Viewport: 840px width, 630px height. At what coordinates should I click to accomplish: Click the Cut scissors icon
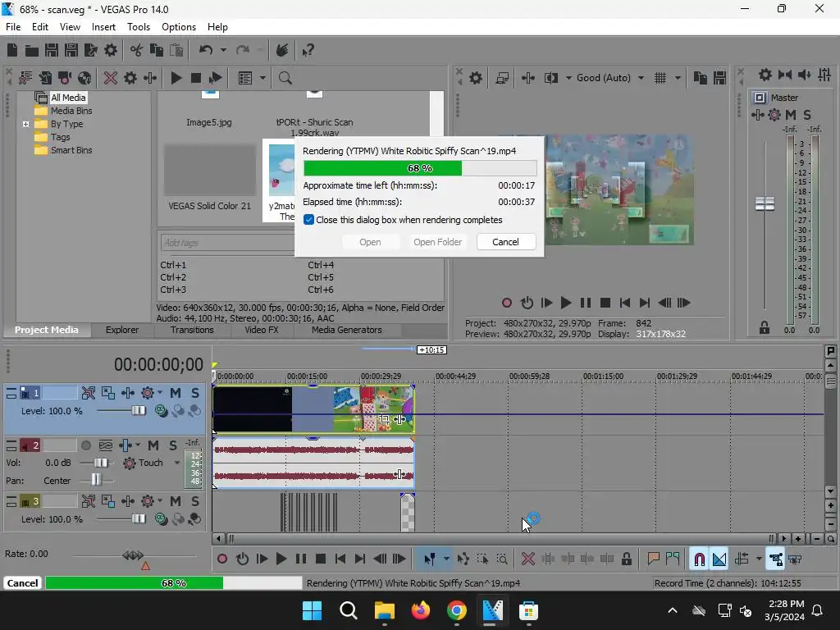tap(137, 50)
